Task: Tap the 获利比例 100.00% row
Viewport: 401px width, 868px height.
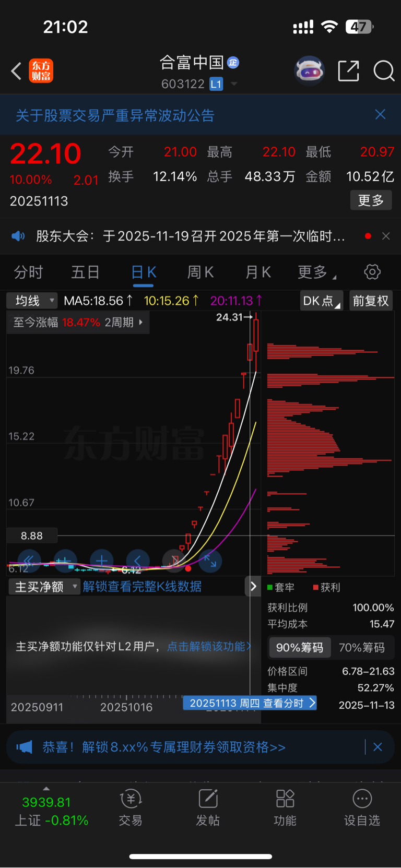Action: pyautogui.click(x=331, y=608)
